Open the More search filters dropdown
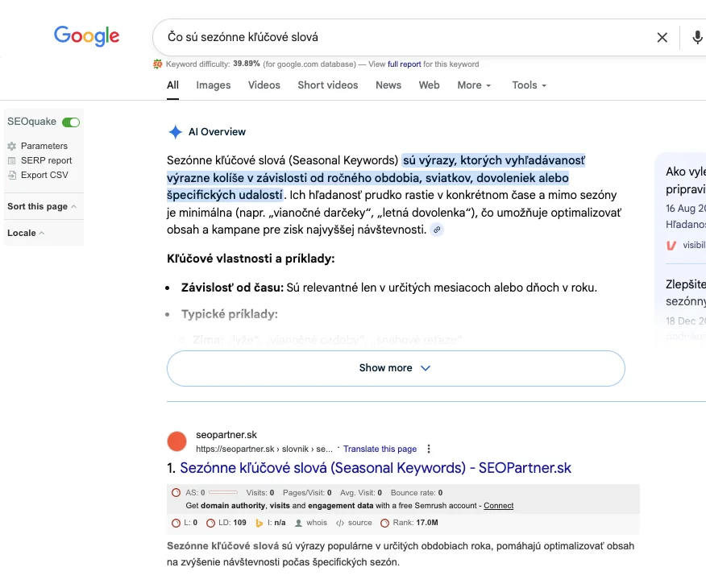The height and width of the screenshot is (588, 706). point(475,85)
